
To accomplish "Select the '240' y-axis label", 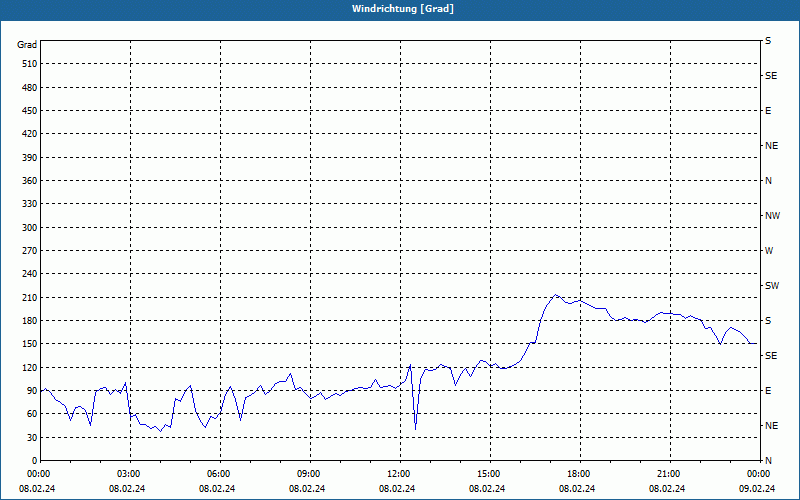I will coord(30,274).
